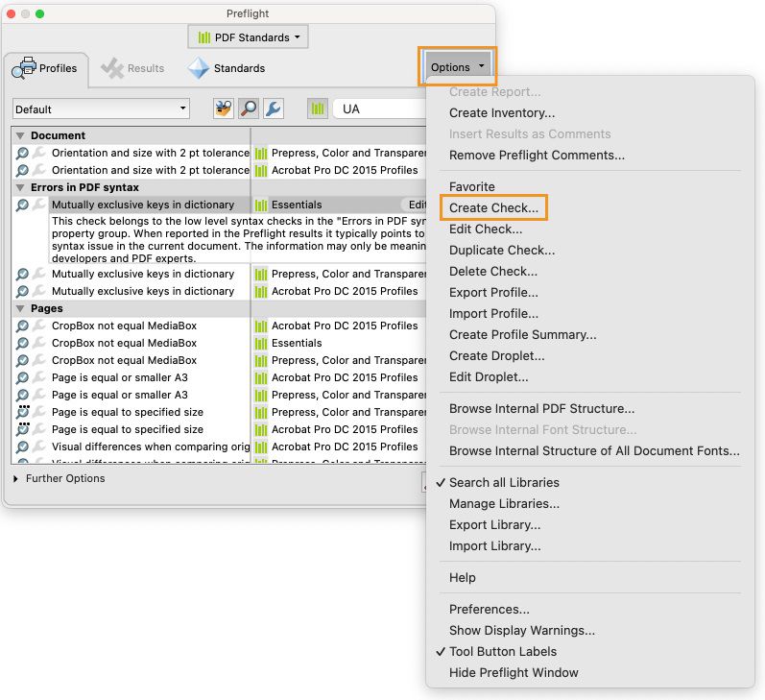The width and height of the screenshot is (765, 700).
Task: Open 'Help' from the Options menu
Action: [x=462, y=577]
